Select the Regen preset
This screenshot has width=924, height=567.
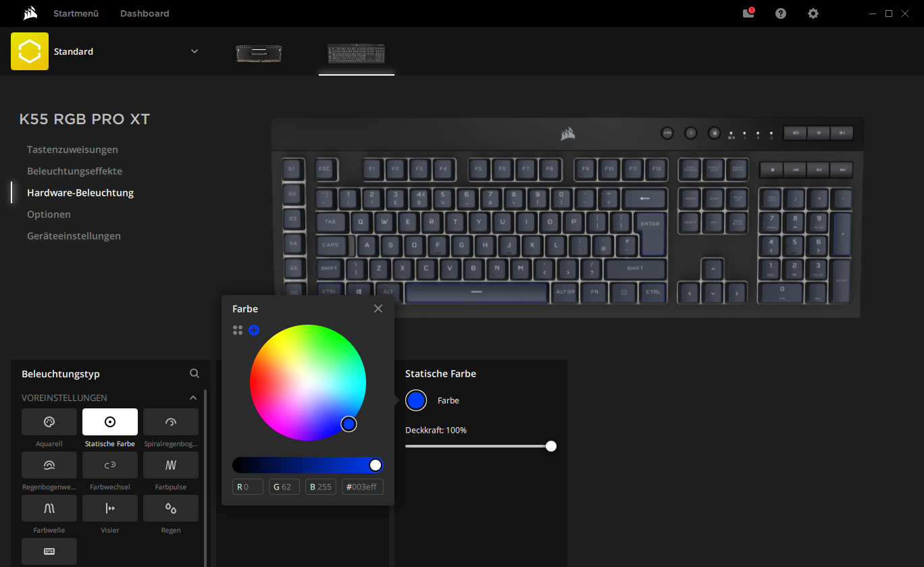tap(171, 508)
